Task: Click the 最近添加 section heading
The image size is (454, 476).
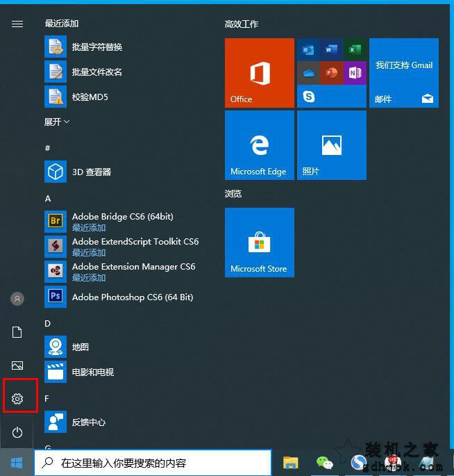Action: (62, 24)
